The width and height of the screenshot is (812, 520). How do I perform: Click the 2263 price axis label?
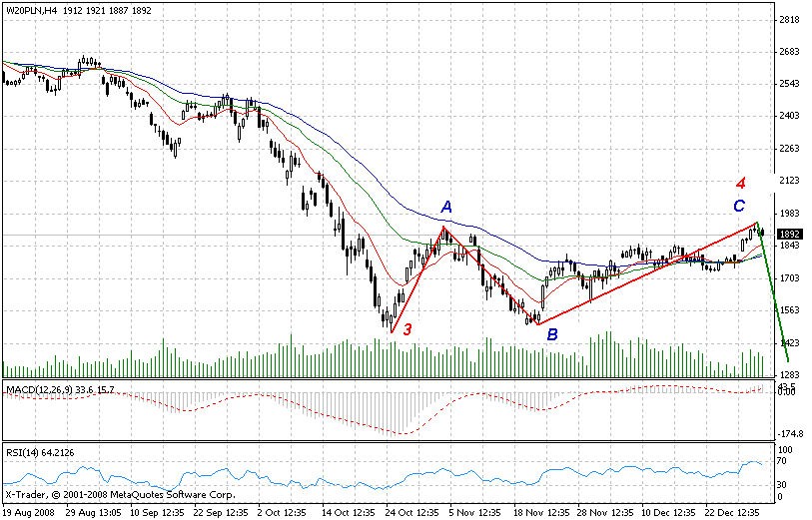point(790,149)
